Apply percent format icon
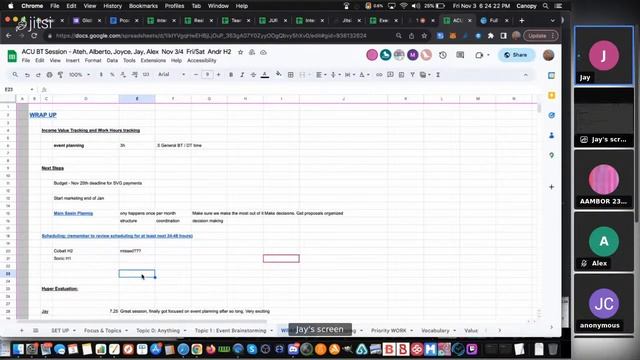Screen dimensions: 640x360 [112, 75]
